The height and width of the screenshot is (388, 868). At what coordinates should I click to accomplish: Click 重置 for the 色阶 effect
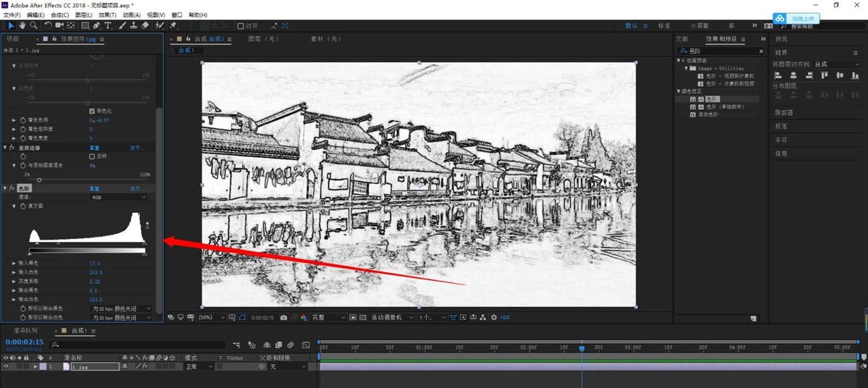pyautogui.click(x=95, y=188)
